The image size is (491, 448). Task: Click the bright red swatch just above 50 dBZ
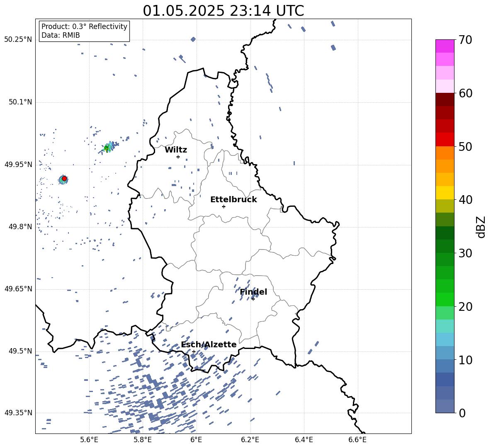(x=445, y=140)
